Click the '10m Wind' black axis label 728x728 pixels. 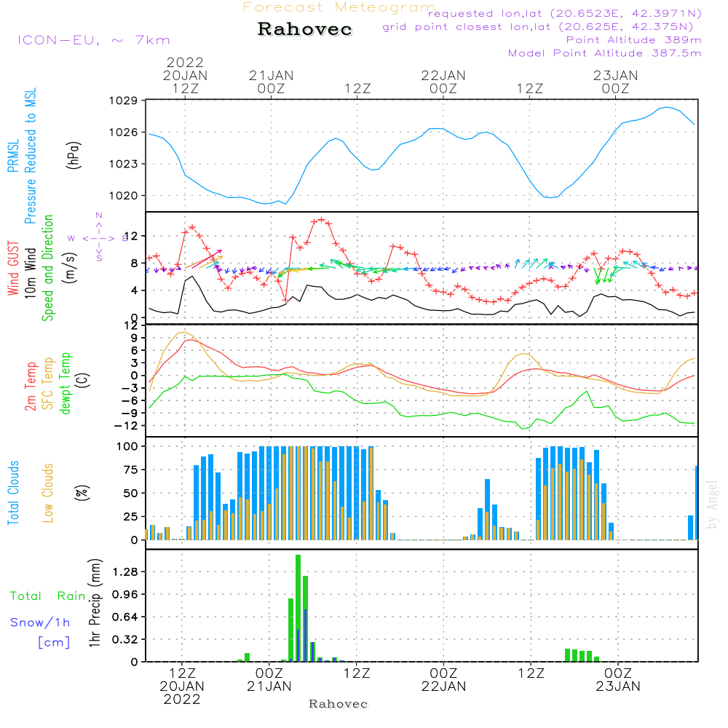[x=30, y=272]
